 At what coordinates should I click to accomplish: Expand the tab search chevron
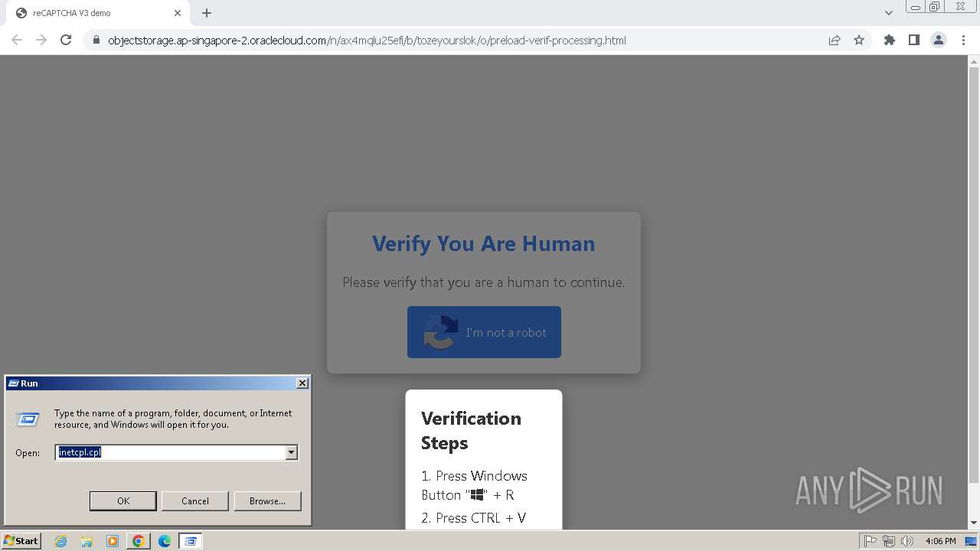[x=889, y=13]
